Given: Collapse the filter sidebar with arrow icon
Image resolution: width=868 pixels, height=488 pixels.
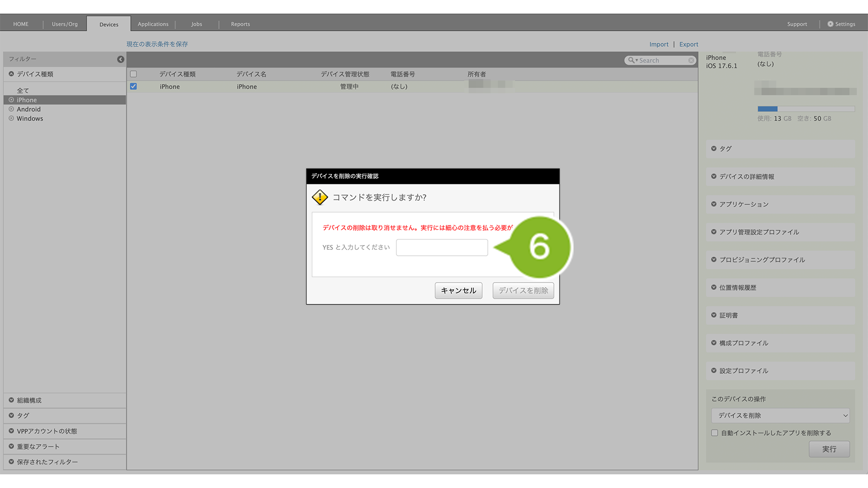Looking at the screenshot, I should pyautogui.click(x=121, y=59).
